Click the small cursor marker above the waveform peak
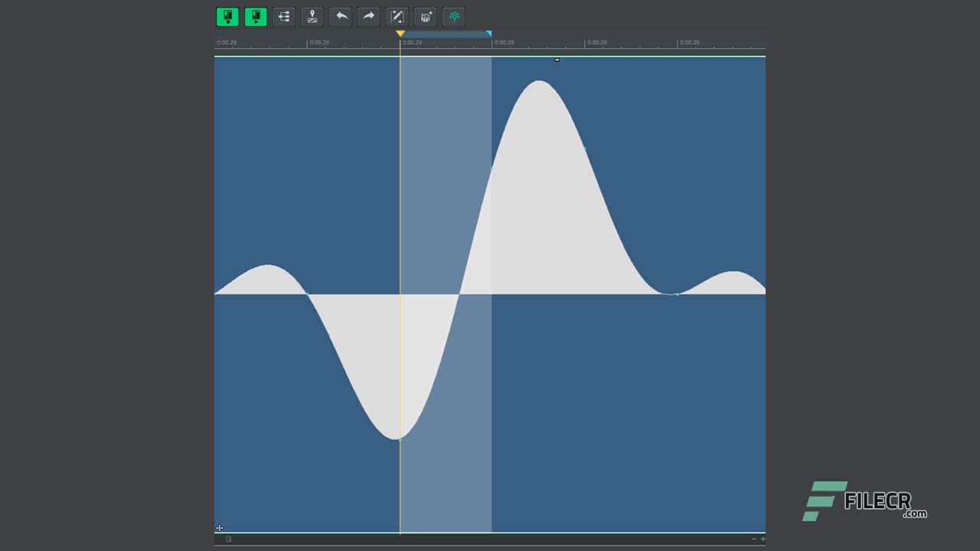The image size is (980, 551). coord(557,60)
